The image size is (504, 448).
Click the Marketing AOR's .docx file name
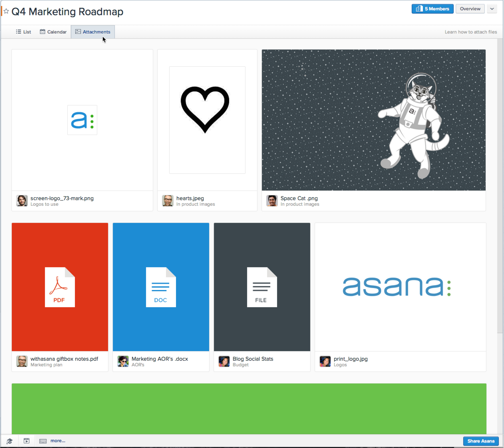160,359
